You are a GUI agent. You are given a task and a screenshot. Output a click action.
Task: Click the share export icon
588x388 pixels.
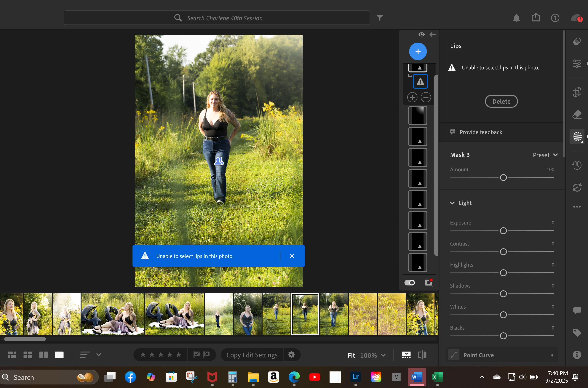(536, 18)
